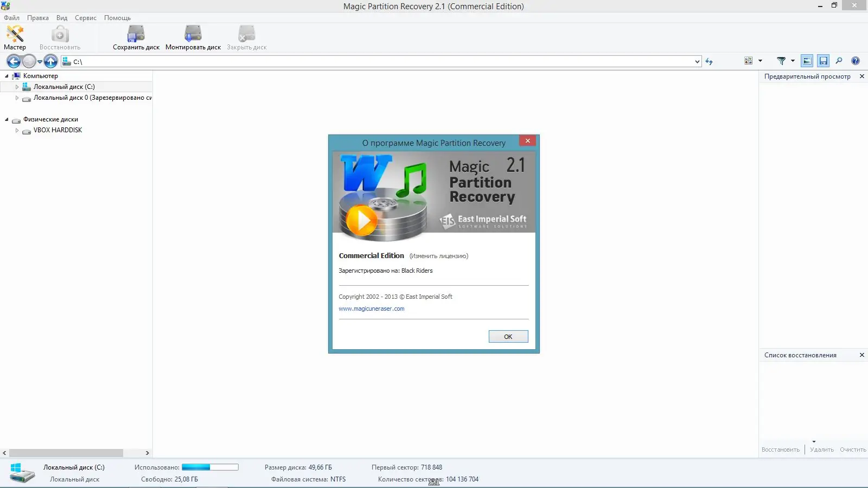
Task: Click the large drive icon in status bar
Action: coord(22,473)
